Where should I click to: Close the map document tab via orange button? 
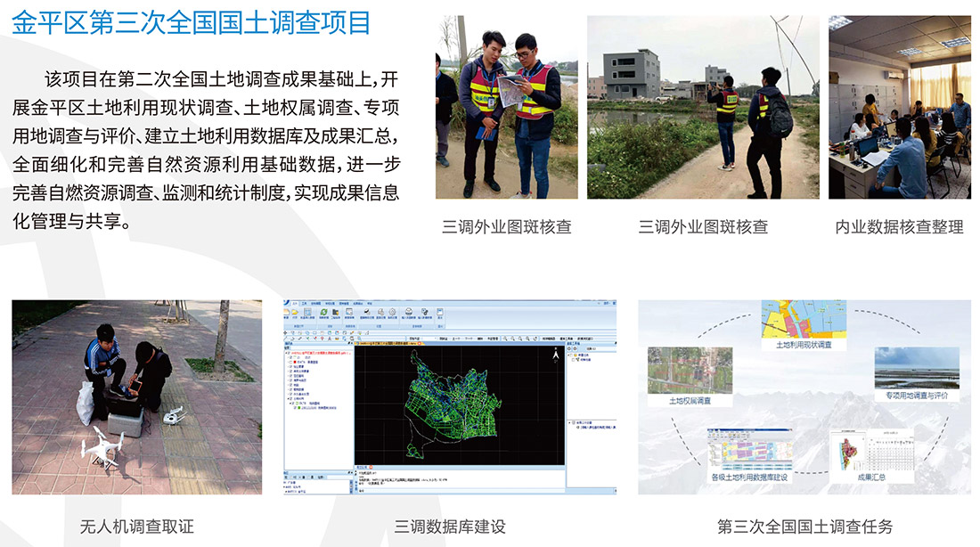(420, 343)
